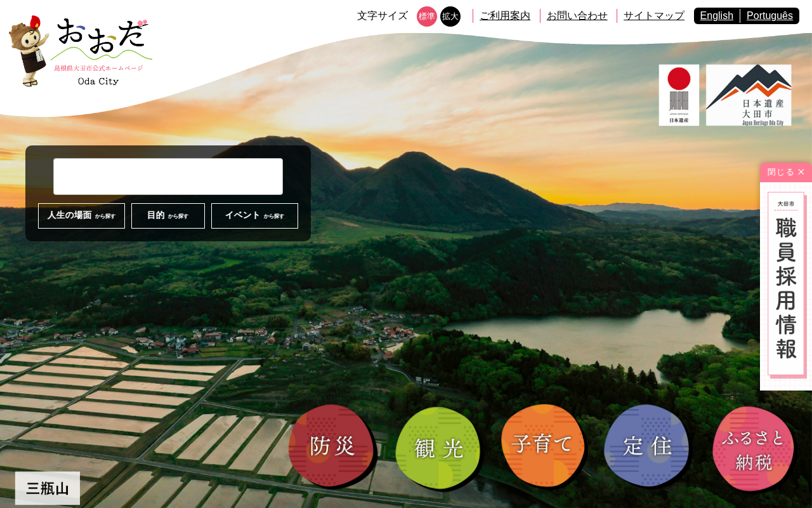Set text size to 拡大

point(450,17)
